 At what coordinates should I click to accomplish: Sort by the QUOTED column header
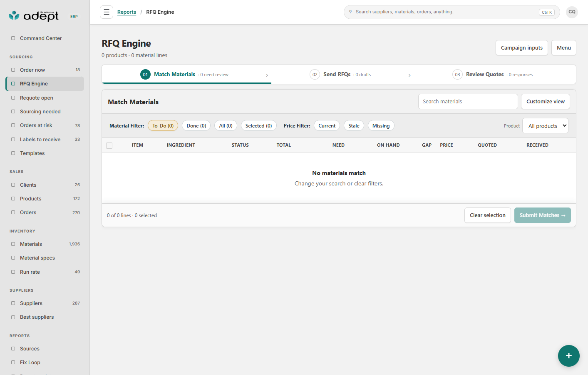click(x=487, y=145)
